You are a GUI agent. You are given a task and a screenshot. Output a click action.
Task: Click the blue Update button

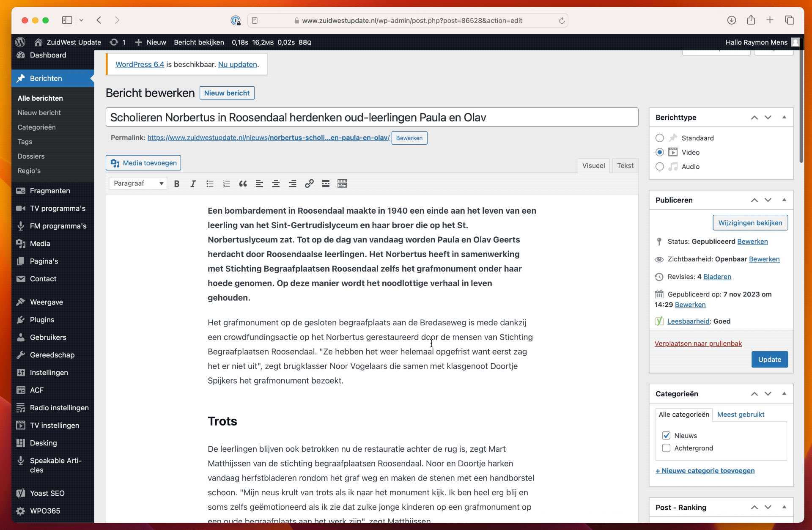(769, 360)
